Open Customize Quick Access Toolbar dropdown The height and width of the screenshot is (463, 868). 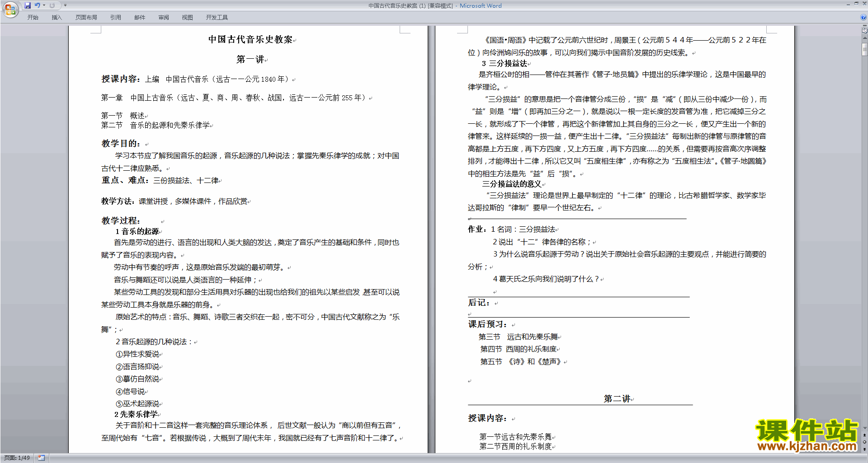coord(65,5)
